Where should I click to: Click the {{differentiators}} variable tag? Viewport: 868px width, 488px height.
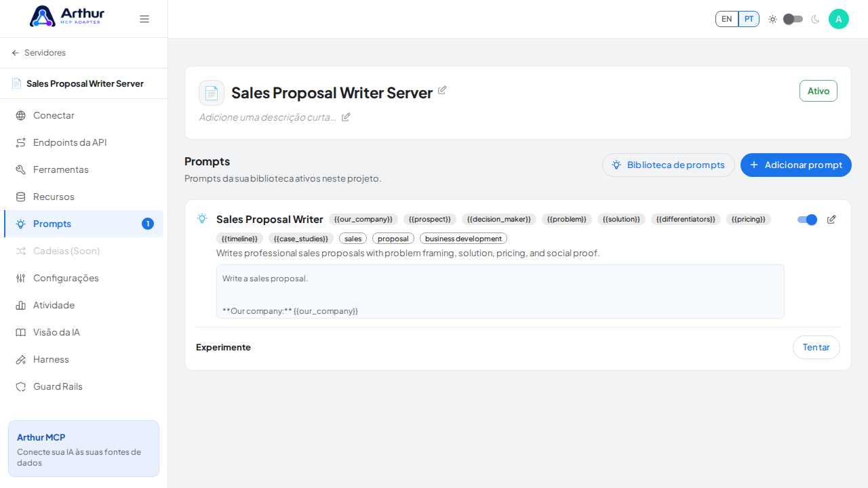[686, 220]
